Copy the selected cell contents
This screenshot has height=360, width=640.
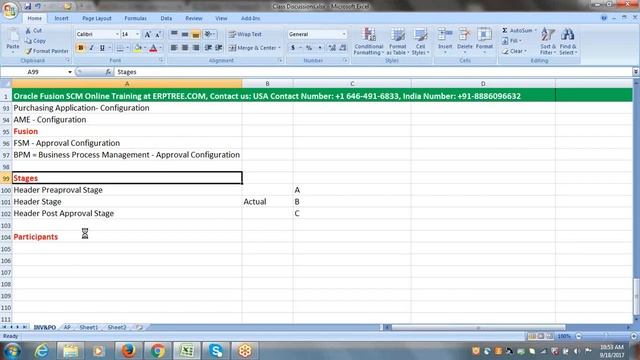pyautogui.click(x=35, y=41)
